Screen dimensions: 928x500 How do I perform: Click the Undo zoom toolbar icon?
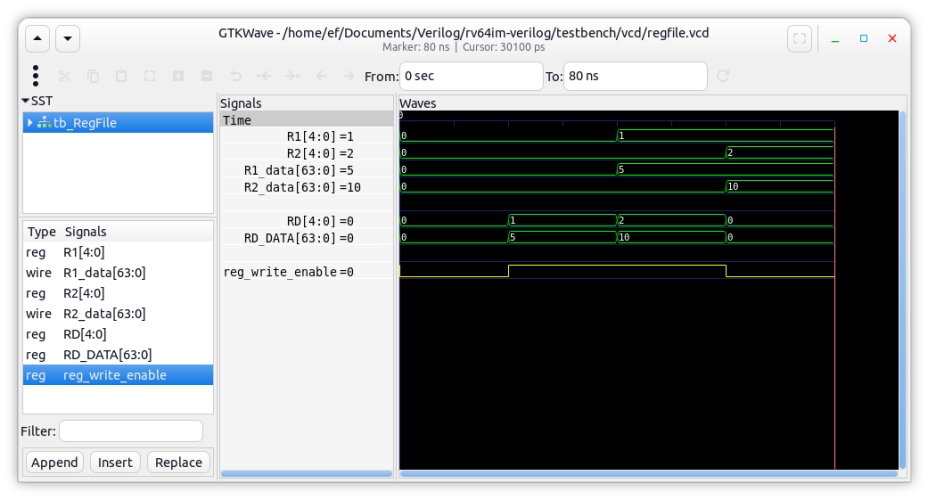click(x=236, y=76)
